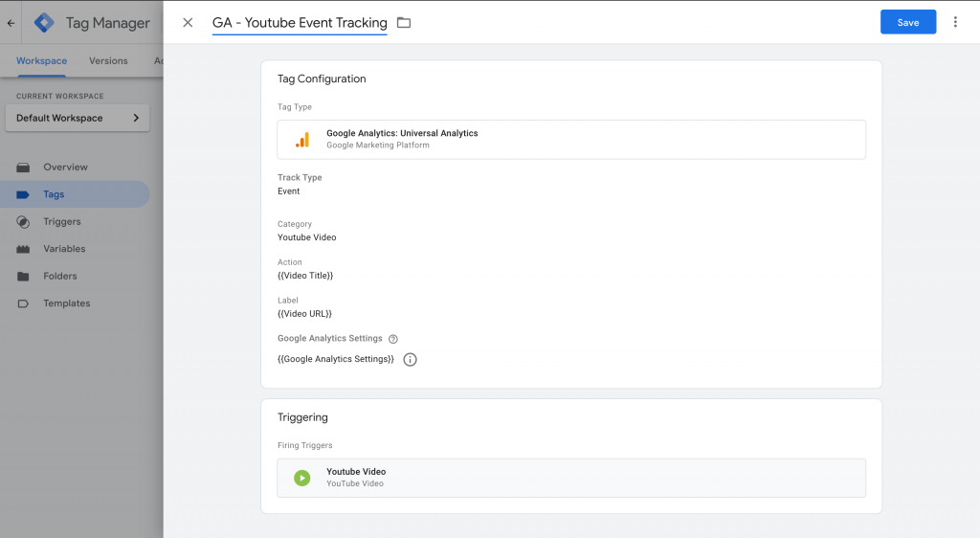Expand the Default Workspace selector

point(78,118)
